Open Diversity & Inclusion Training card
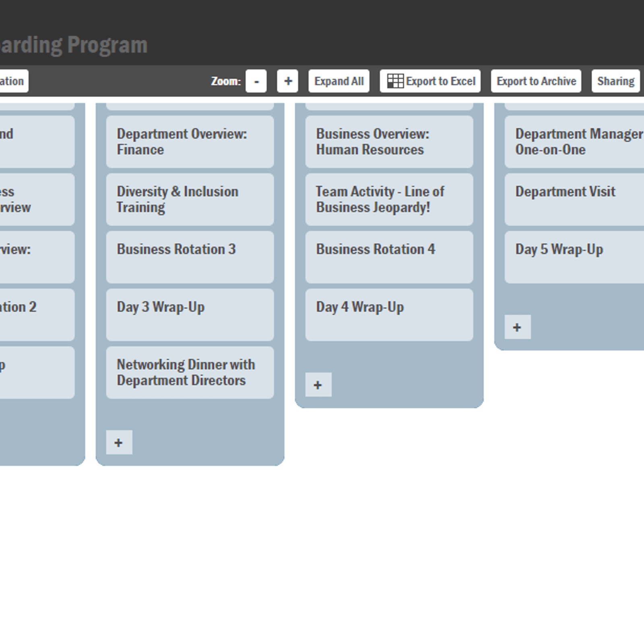 (190, 200)
